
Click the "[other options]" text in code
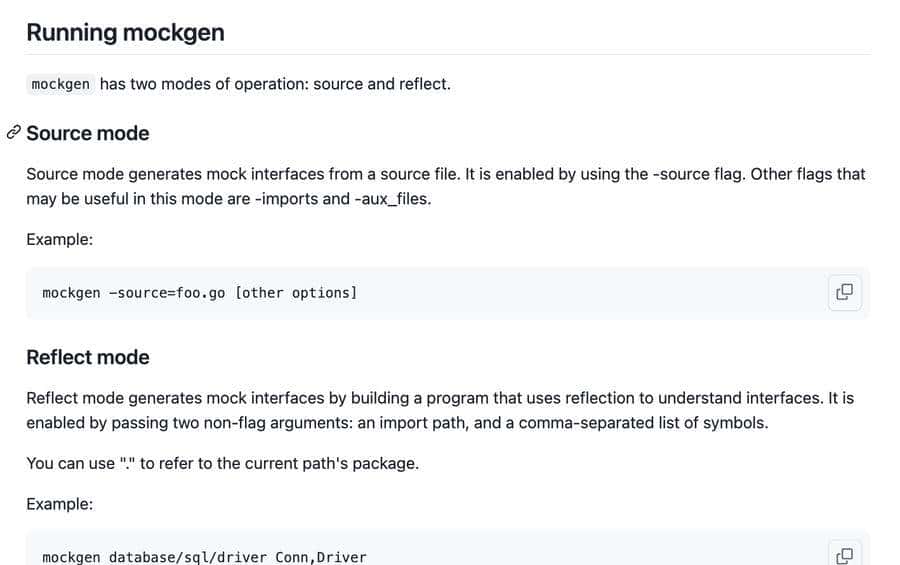coord(296,293)
